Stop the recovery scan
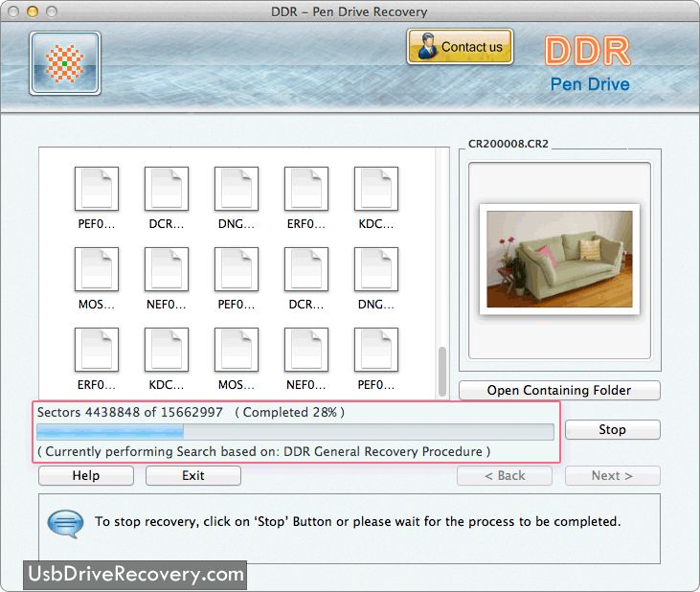700x592 pixels. pyautogui.click(x=612, y=429)
